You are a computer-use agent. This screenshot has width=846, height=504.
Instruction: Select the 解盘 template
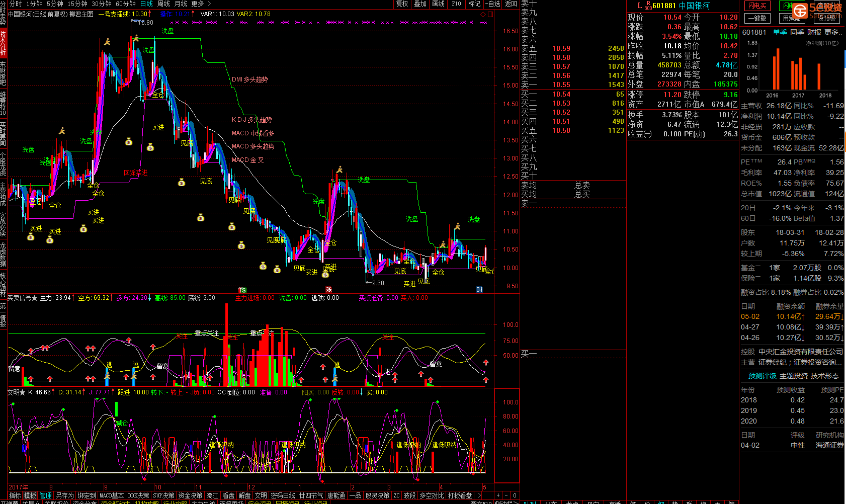[245, 495]
